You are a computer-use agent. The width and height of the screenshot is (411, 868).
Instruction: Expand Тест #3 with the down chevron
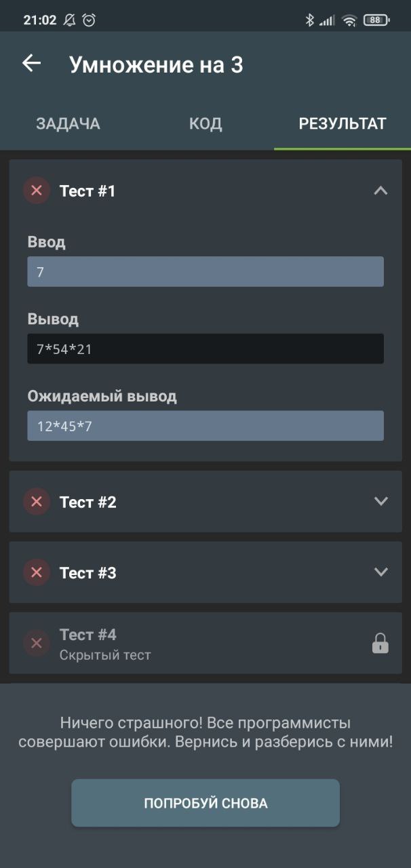pos(381,572)
